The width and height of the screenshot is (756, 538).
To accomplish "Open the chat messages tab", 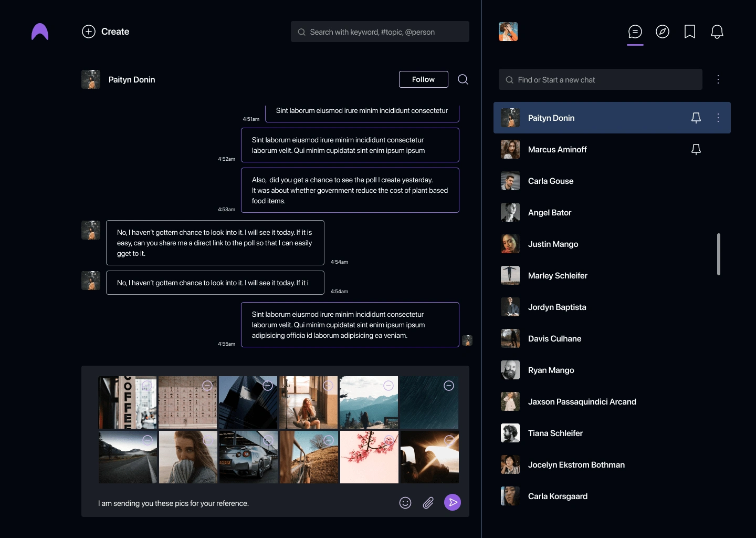I will click(635, 32).
